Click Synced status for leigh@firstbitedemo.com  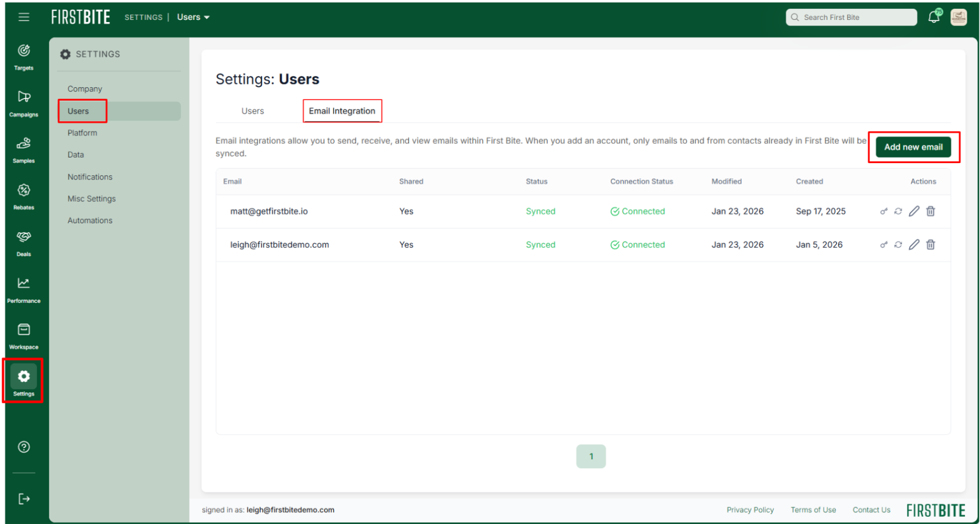[x=541, y=244]
